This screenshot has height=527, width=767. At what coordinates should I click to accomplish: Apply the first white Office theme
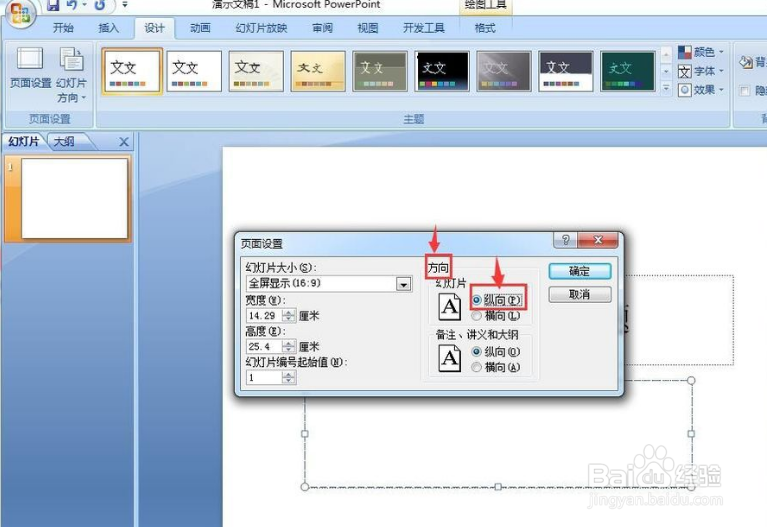tap(132, 71)
